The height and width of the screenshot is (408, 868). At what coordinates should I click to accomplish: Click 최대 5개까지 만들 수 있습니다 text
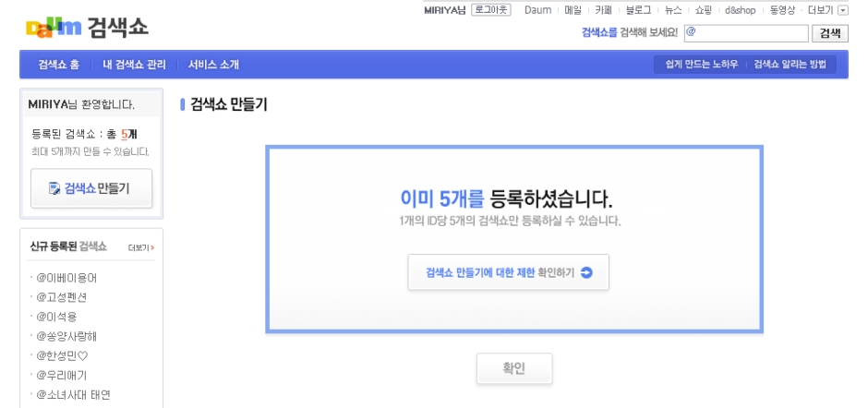[90, 151]
